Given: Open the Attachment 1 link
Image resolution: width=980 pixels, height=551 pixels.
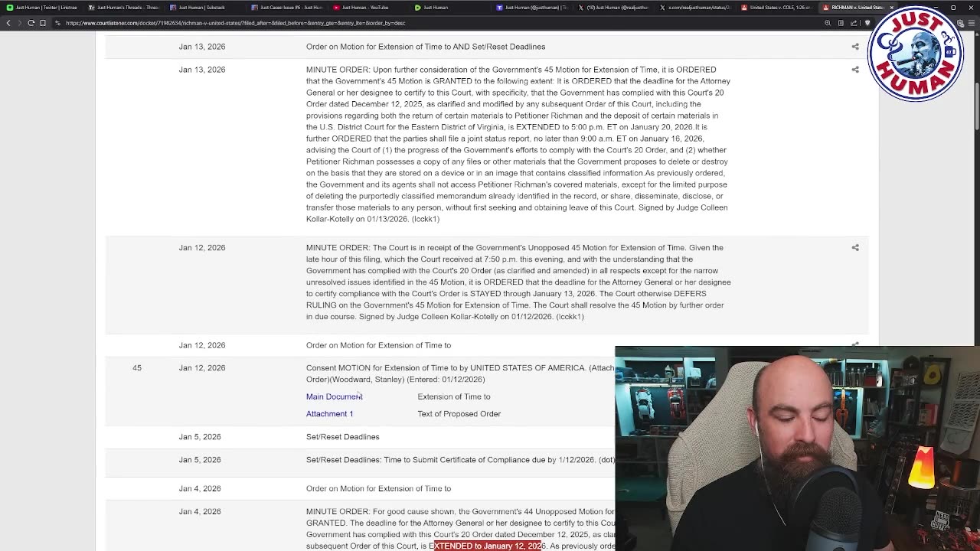Looking at the screenshot, I should pyautogui.click(x=329, y=414).
